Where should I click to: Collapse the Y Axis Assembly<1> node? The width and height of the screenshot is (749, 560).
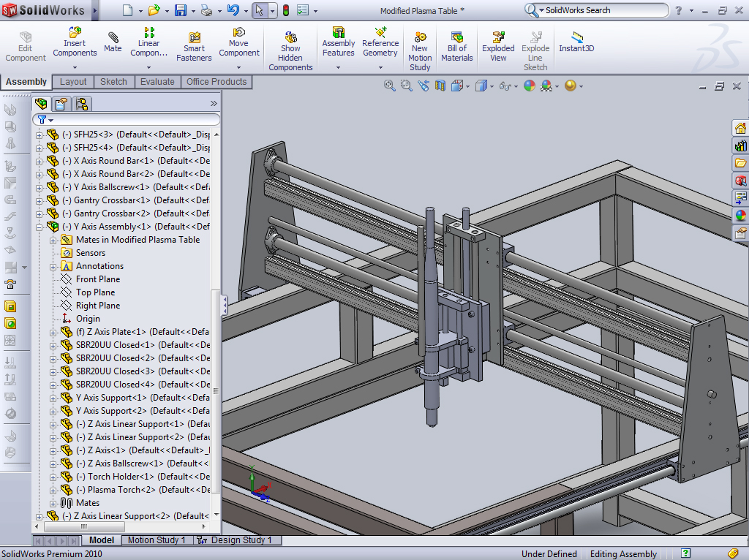(x=39, y=227)
